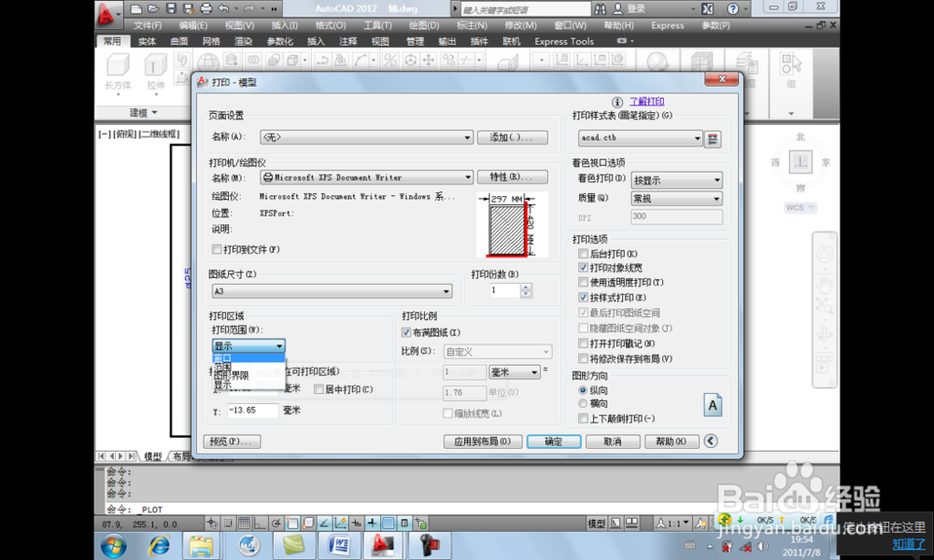Open the 了解打印 link
934x560 pixels.
[x=647, y=102]
